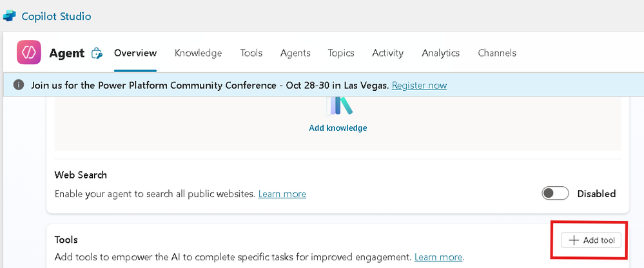Screen dimensions: 644x268
Task: Switch to the Channels tab
Action: pyautogui.click(x=496, y=53)
